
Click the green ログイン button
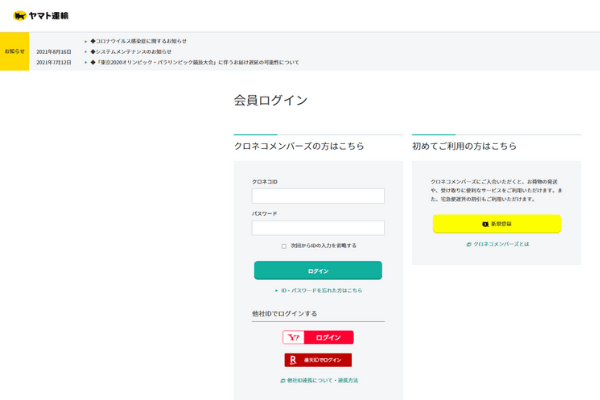[x=318, y=271]
